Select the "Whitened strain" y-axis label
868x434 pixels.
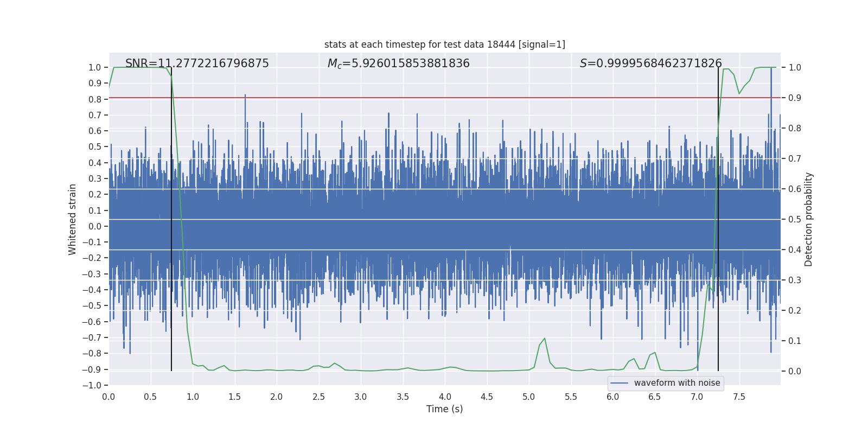(73, 219)
